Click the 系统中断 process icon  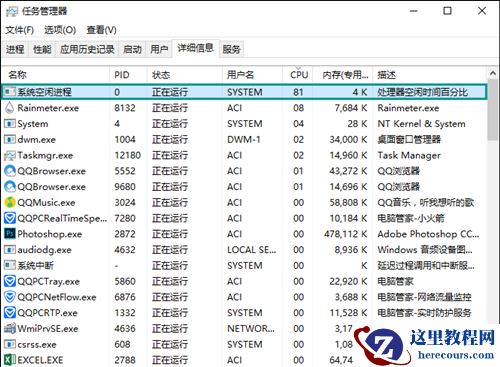(x=10, y=265)
